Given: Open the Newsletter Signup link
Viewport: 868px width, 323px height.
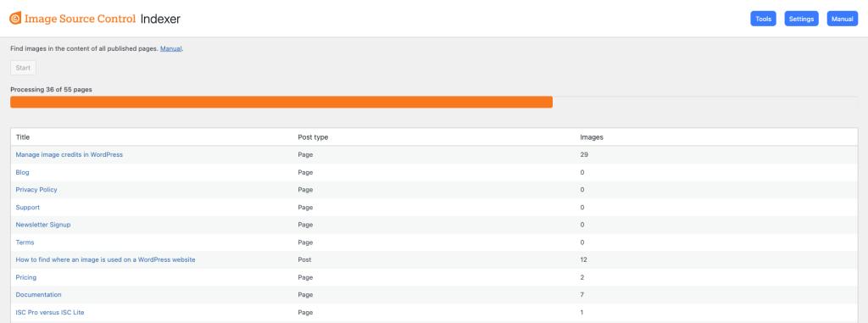Looking at the screenshot, I should [43, 225].
